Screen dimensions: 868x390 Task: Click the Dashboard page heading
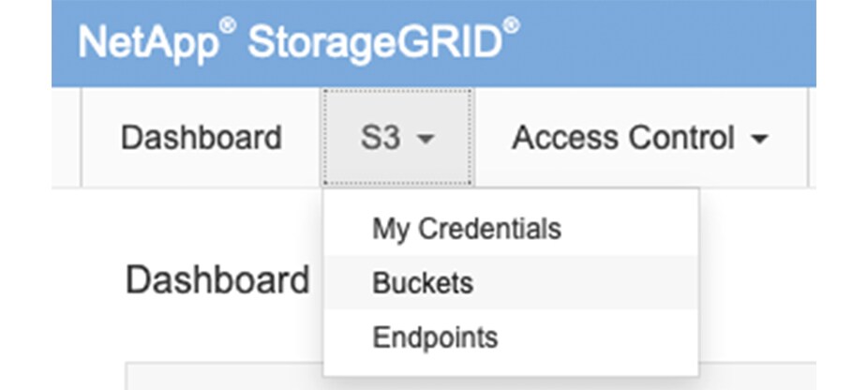click(217, 279)
